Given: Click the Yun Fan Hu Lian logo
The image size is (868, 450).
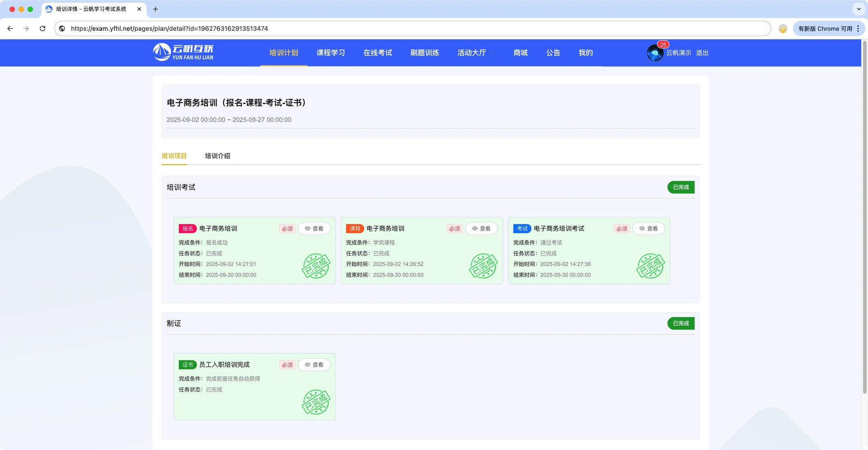Looking at the screenshot, I should (x=183, y=52).
